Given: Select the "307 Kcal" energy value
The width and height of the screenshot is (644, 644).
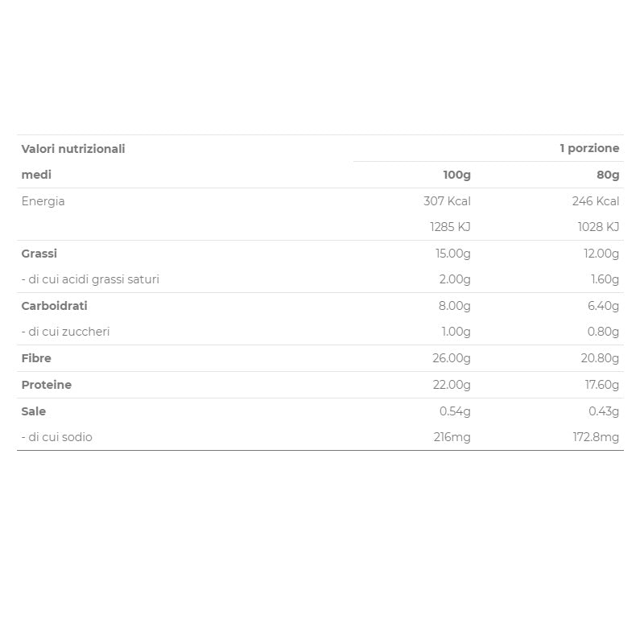Looking at the screenshot, I should tap(447, 201).
